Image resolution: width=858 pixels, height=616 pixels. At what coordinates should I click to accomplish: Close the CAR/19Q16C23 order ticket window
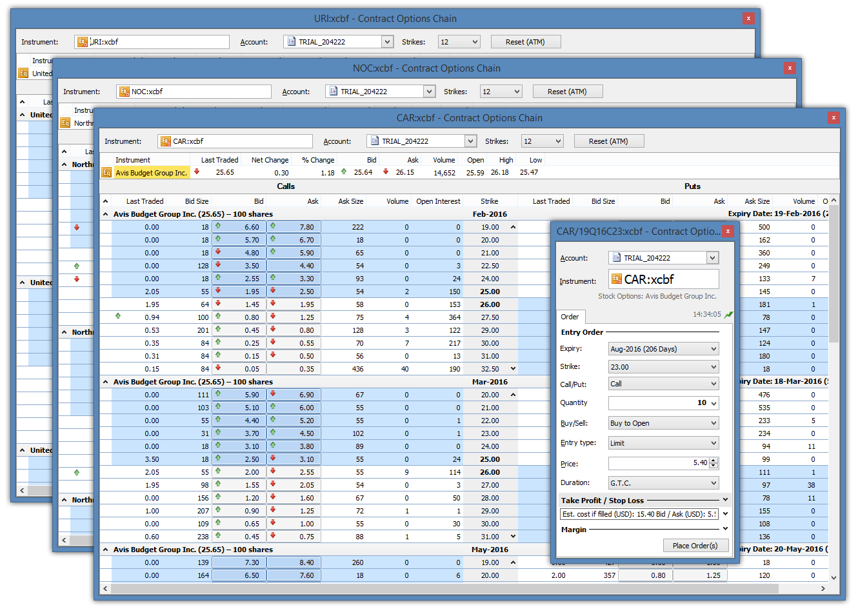click(x=728, y=232)
